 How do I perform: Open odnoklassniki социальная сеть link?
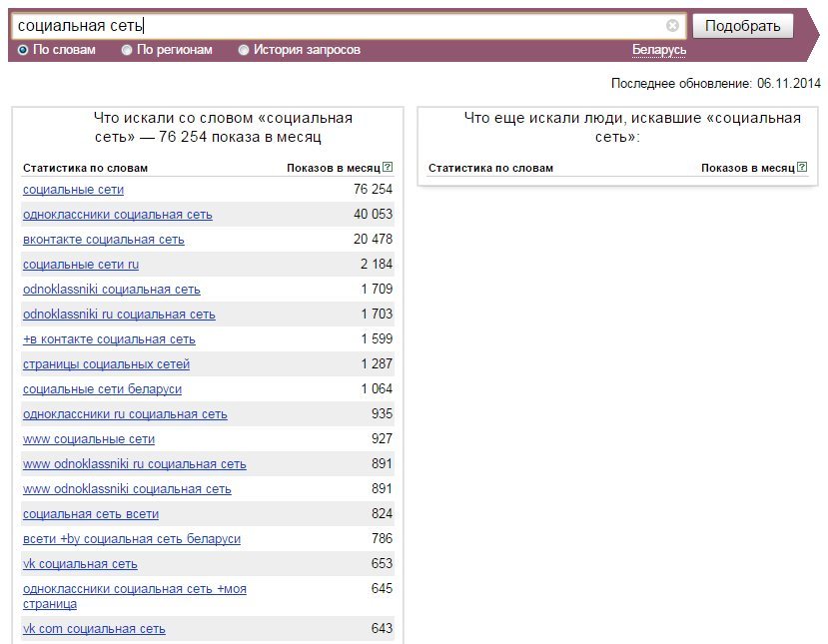coord(112,290)
